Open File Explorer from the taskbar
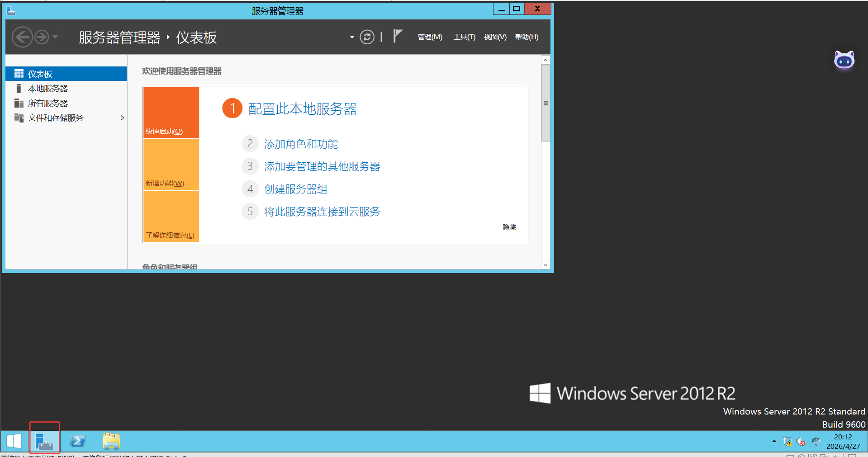868x457 pixels. point(111,441)
